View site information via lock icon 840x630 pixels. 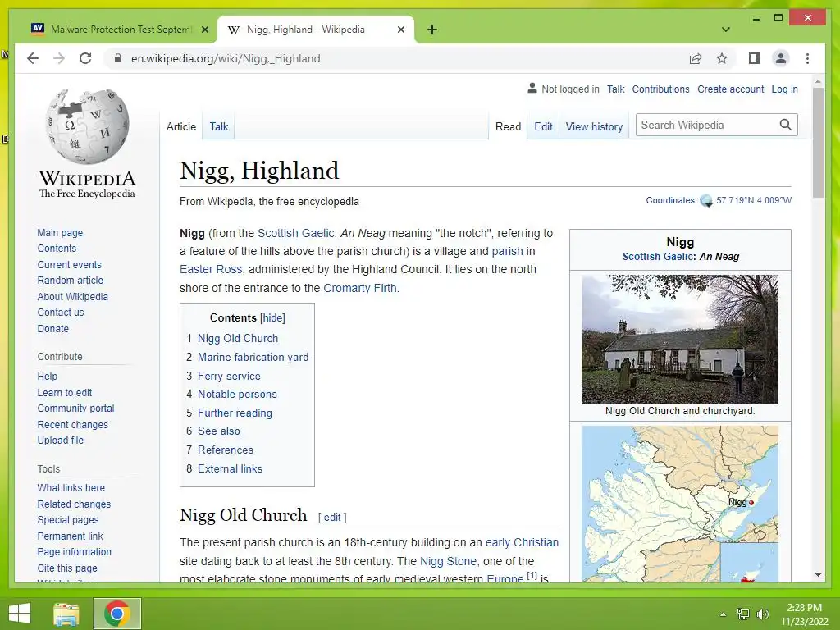[x=118, y=58]
